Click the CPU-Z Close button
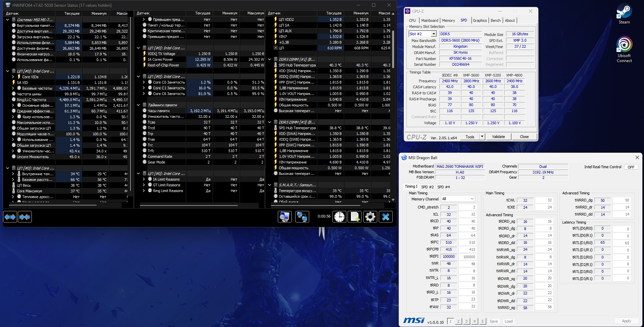 (524, 137)
